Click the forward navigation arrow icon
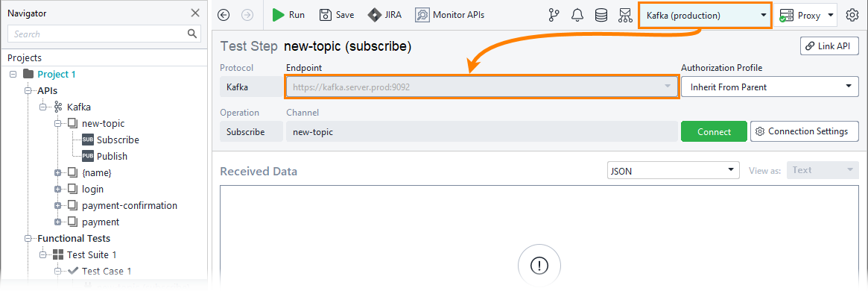The width and height of the screenshot is (868, 291). pyautogui.click(x=247, y=15)
